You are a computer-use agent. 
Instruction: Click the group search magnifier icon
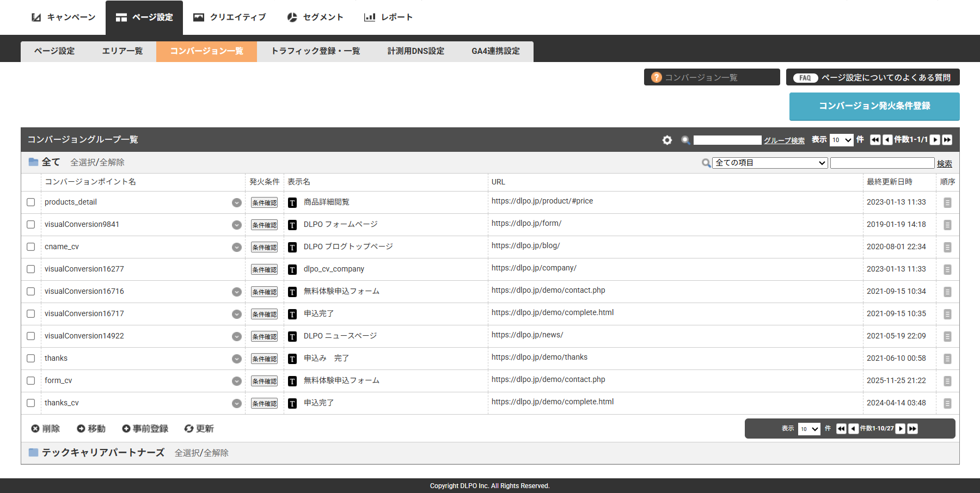coord(685,140)
